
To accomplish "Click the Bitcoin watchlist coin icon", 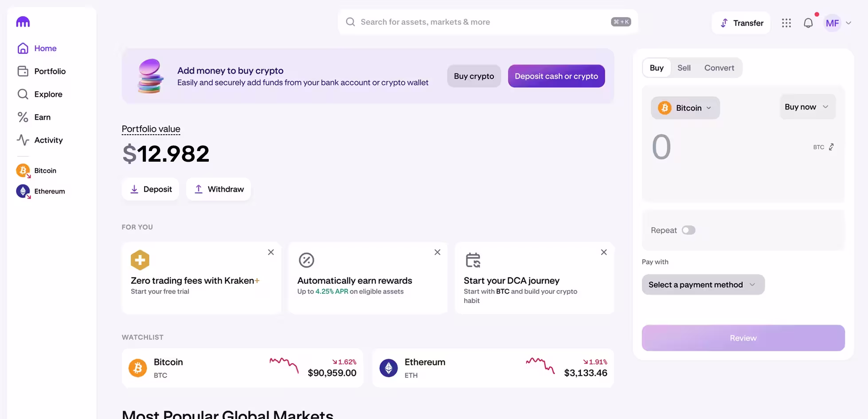I will pos(138,368).
